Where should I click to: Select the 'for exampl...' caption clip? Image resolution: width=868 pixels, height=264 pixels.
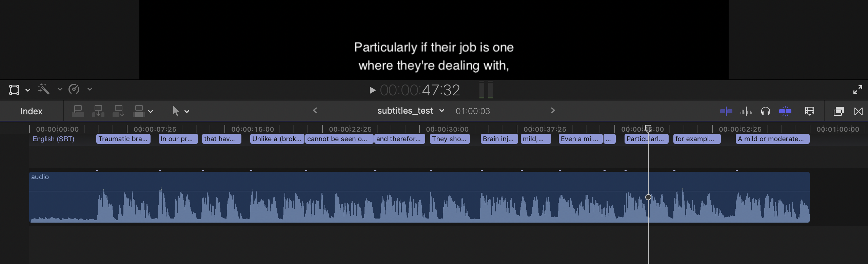[697, 139]
